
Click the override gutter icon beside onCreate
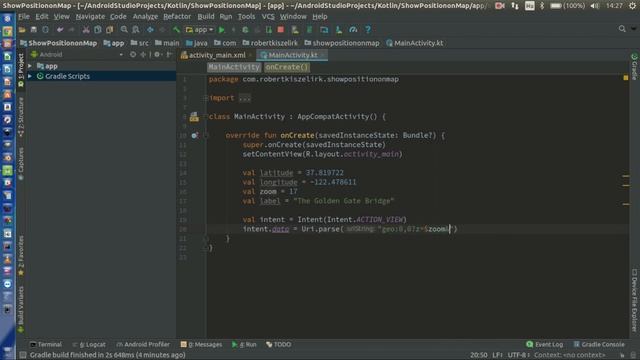tap(194, 136)
